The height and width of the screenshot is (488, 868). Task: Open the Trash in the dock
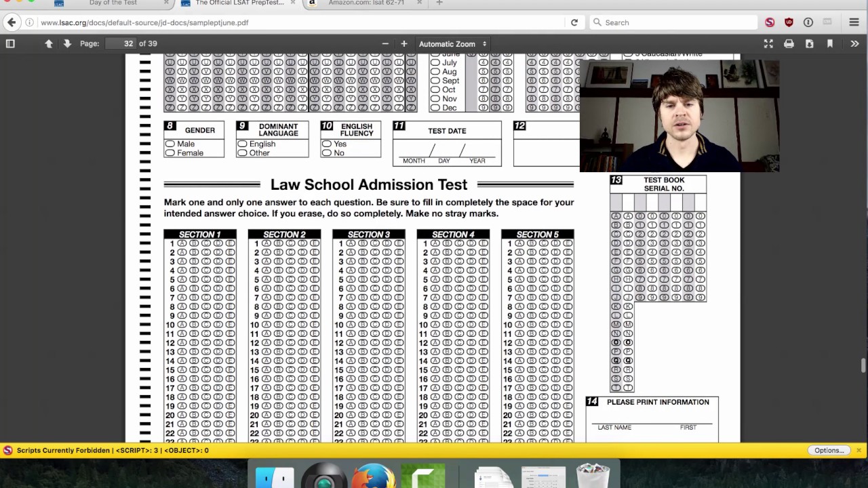click(593, 475)
